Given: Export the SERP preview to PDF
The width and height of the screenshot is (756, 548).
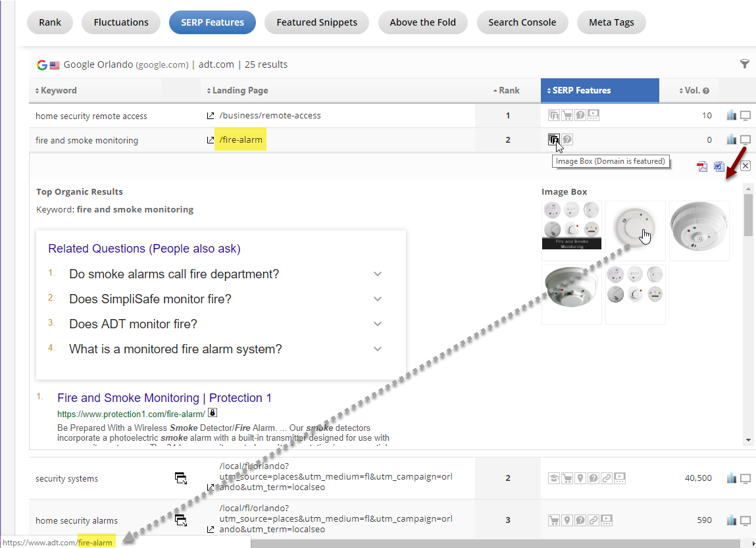Looking at the screenshot, I should (703, 166).
